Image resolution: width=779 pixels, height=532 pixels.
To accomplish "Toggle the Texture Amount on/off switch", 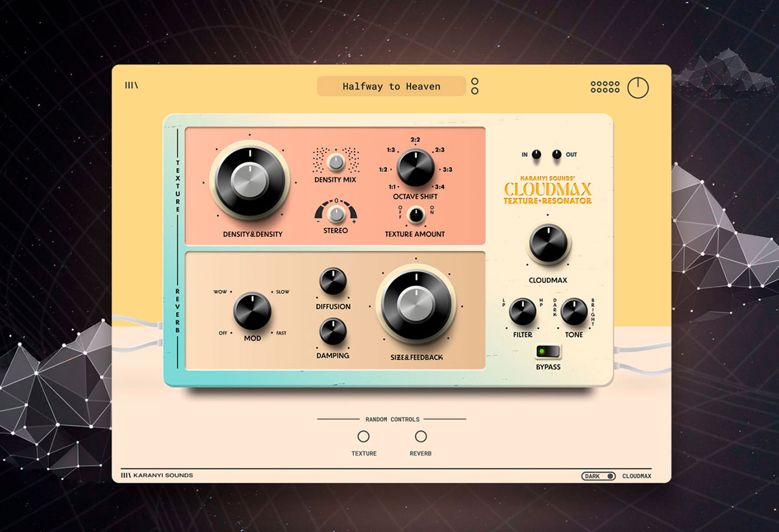I will coord(416,214).
